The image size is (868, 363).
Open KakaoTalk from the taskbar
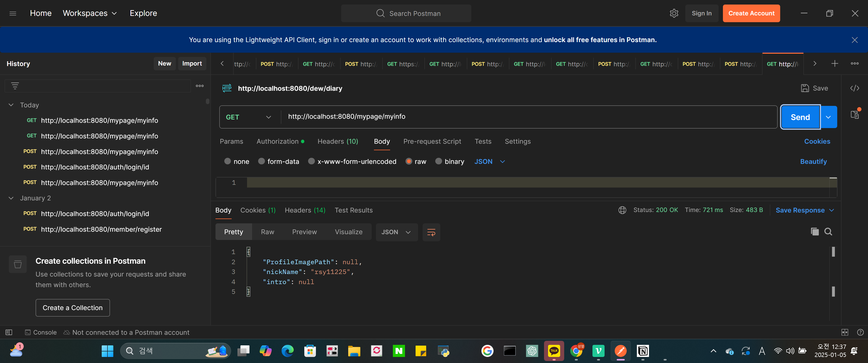(x=554, y=351)
